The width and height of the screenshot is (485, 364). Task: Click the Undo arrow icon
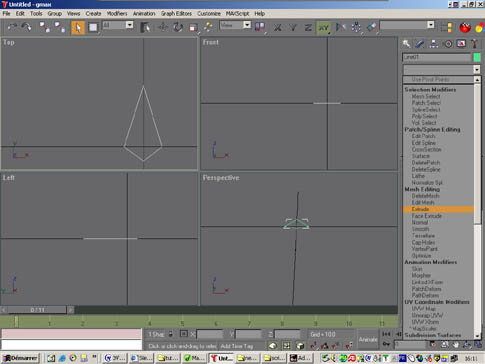pyautogui.click(x=13, y=27)
